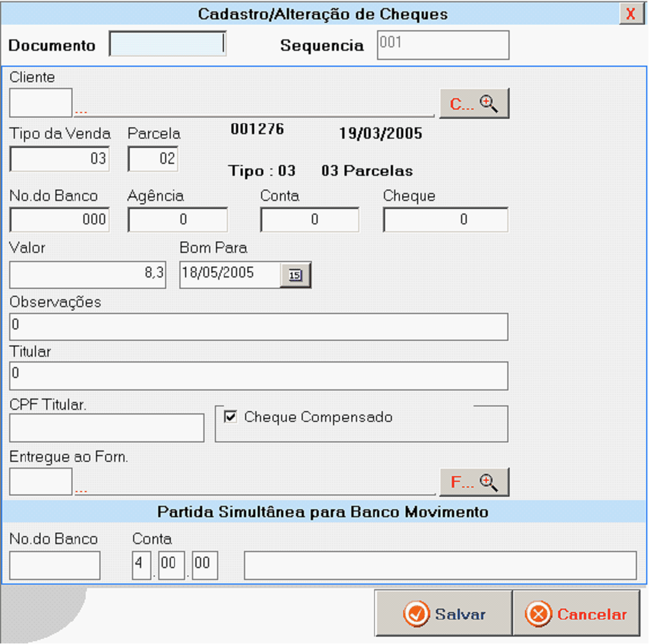The height and width of the screenshot is (644, 649).
Task: Select the Agência input box
Action: coord(178,220)
